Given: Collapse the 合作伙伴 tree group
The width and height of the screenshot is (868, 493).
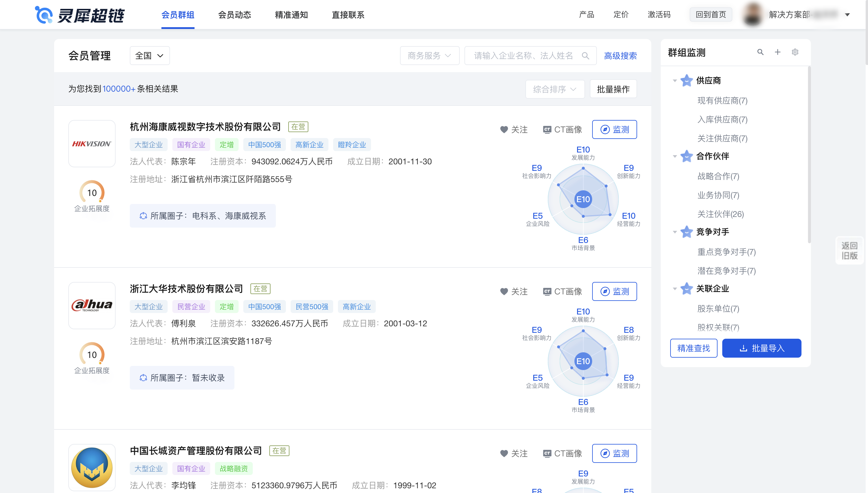Looking at the screenshot, I should tap(675, 156).
